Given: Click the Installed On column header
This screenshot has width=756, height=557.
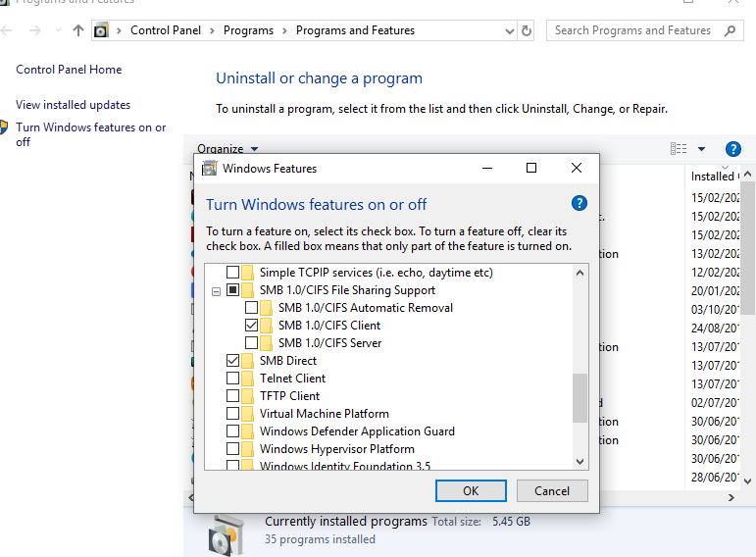Looking at the screenshot, I should 712,176.
